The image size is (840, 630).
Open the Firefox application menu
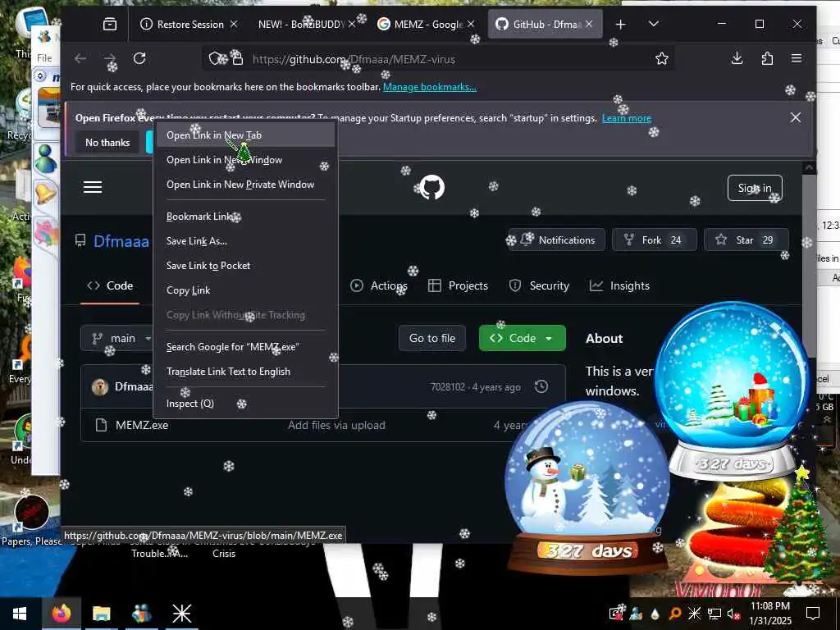[x=796, y=58]
